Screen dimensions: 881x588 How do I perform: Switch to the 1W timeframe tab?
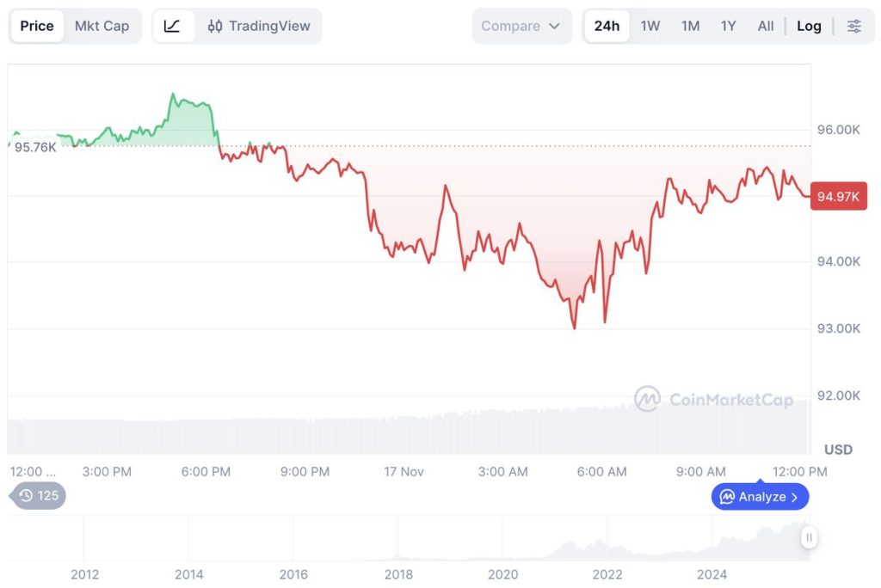click(650, 26)
